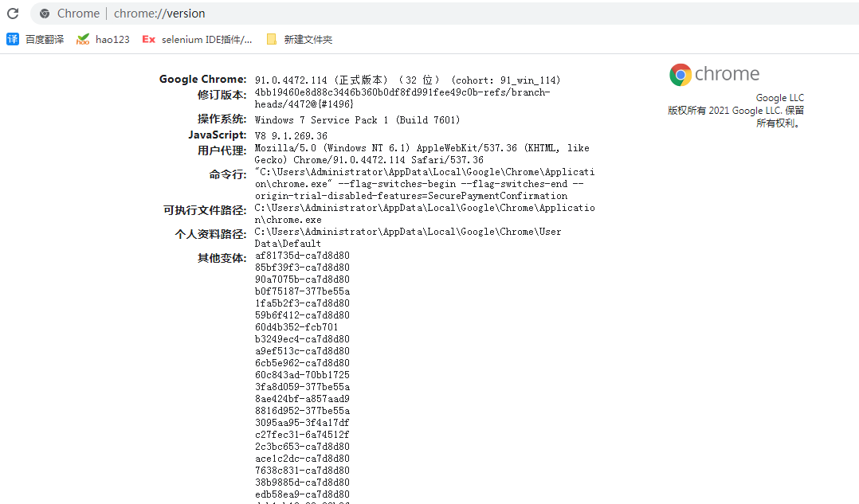Open the selenium IDE插件 bookmark icon
859x504 pixels.
[x=148, y=39]
